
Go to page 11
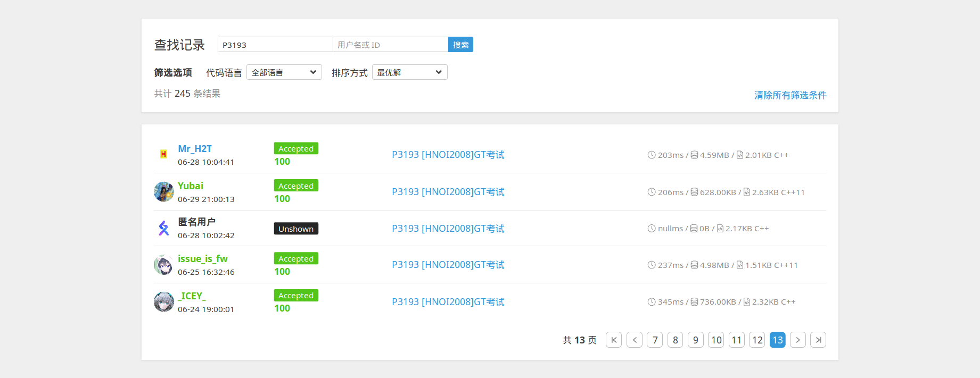(737, 340)
